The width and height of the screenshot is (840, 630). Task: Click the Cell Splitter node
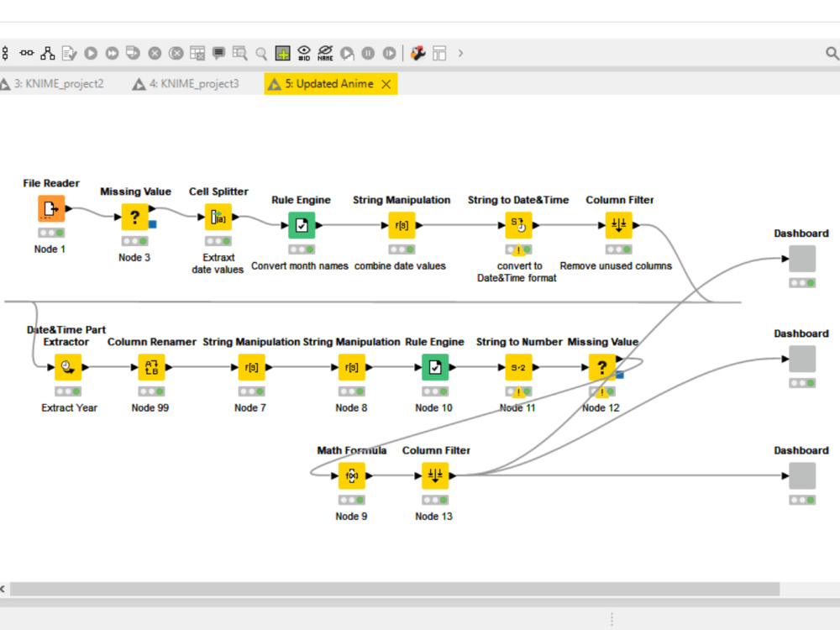(x=218, y=217)
